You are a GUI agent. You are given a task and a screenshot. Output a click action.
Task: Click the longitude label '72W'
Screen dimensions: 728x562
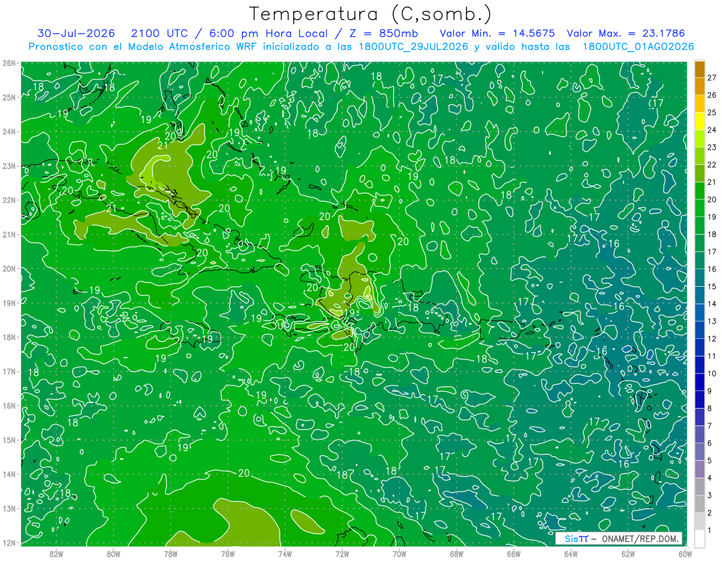coord(342,553)
